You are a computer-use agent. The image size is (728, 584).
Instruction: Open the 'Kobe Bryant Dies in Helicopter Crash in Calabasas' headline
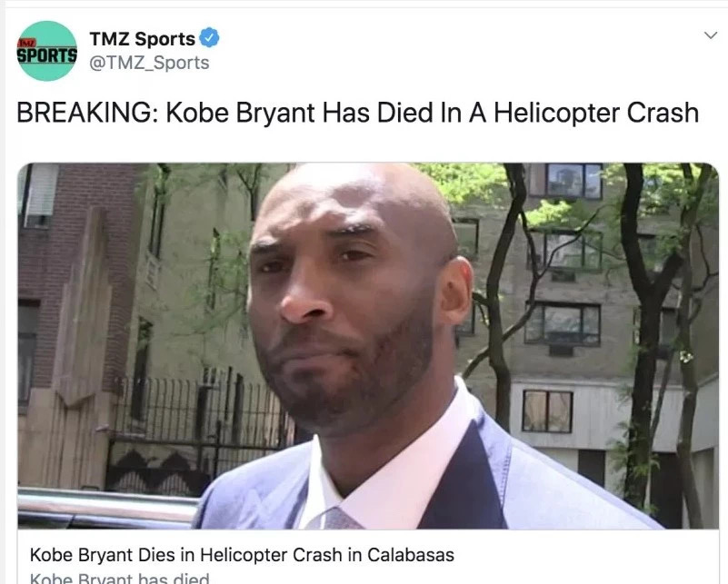click(x=242, y=555)
